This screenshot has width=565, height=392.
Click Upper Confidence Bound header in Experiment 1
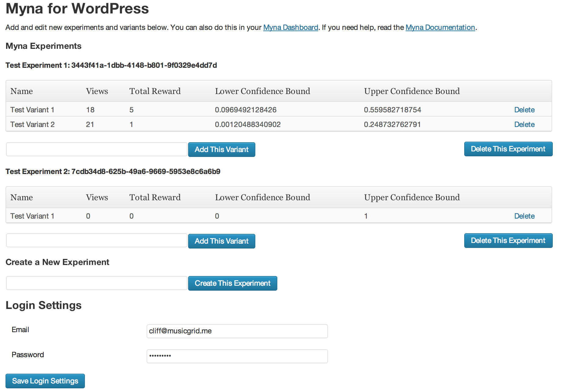[x=412, y=91]
